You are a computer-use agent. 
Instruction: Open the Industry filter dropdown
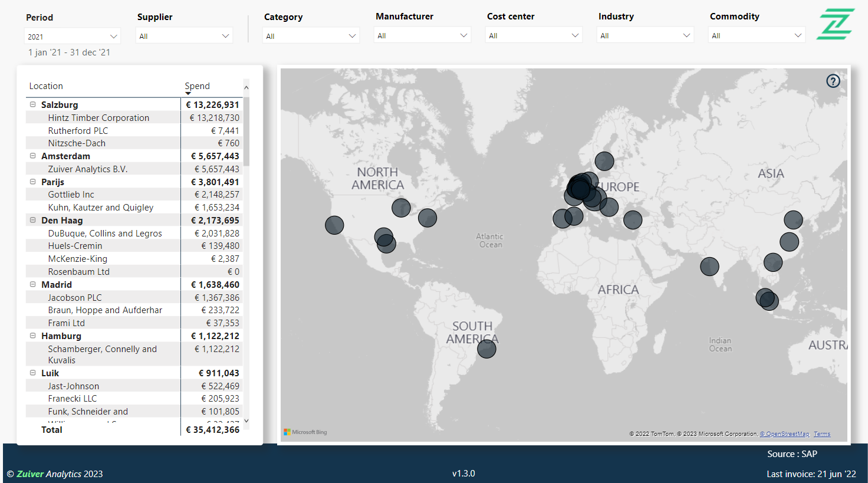coord(645,35)
